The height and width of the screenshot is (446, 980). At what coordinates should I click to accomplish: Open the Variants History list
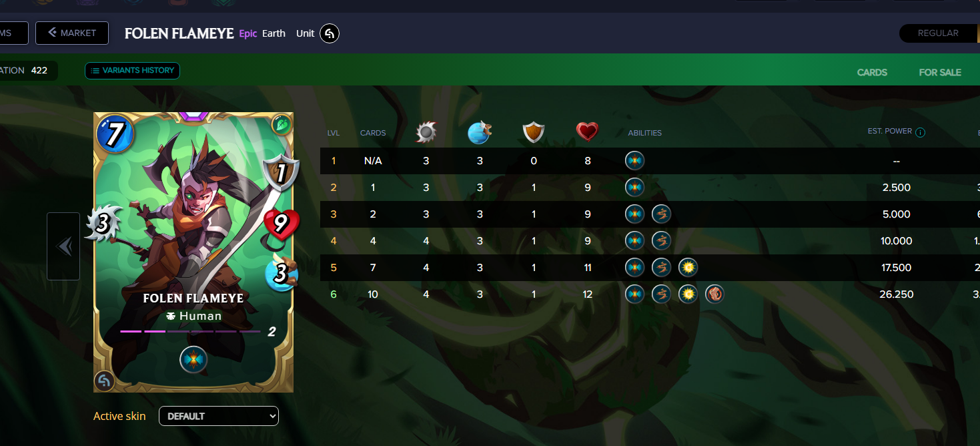point(132,71)
